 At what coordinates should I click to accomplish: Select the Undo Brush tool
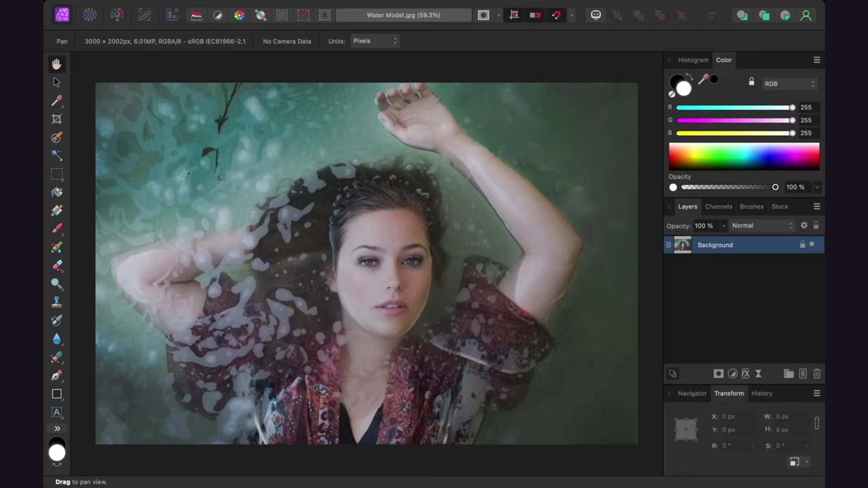pyautogui.click(x=57, y=320)
